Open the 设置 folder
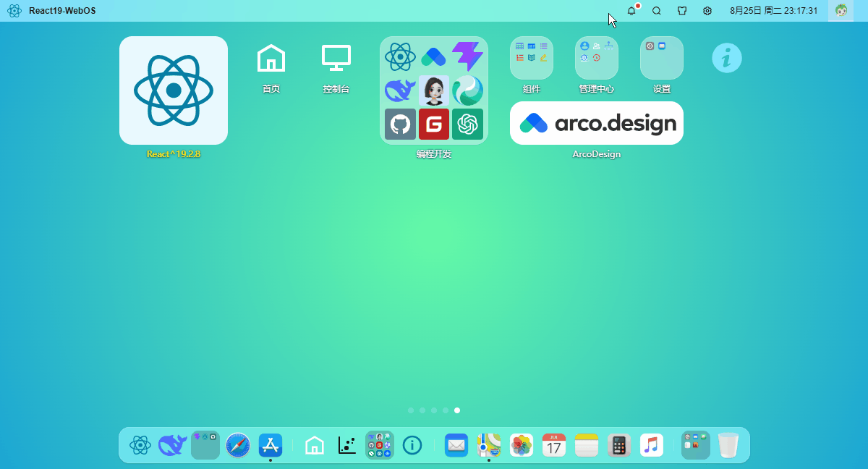This screenshot has height=469, width=868. coord(662,58)
